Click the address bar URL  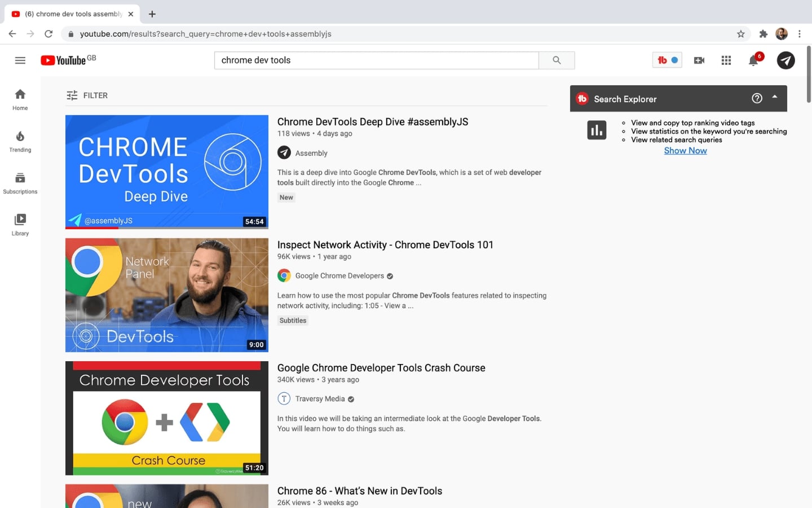(x=206, y=34)
